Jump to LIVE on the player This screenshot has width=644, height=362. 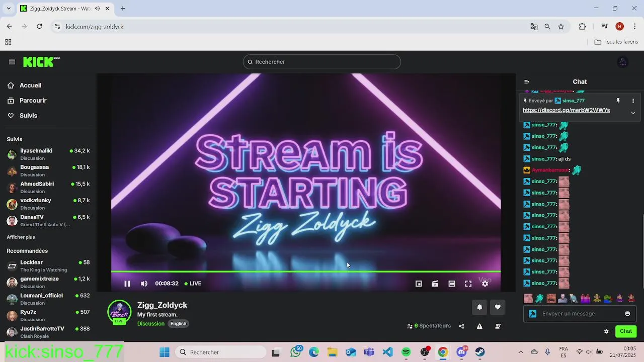pos(193,284)
